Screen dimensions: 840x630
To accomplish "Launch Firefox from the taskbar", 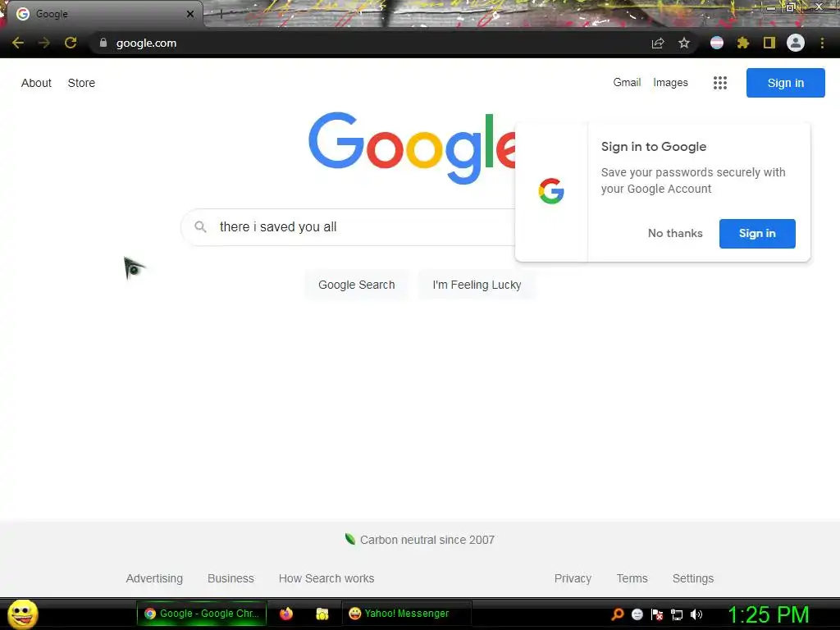I will tap(286, 614).
